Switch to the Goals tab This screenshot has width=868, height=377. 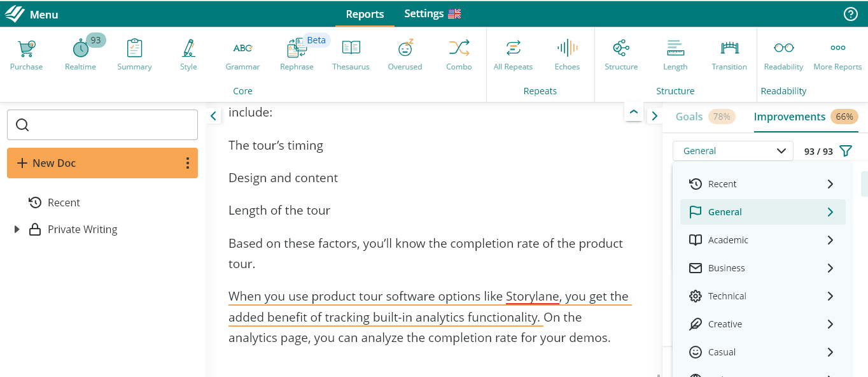(x=689, y=117)
